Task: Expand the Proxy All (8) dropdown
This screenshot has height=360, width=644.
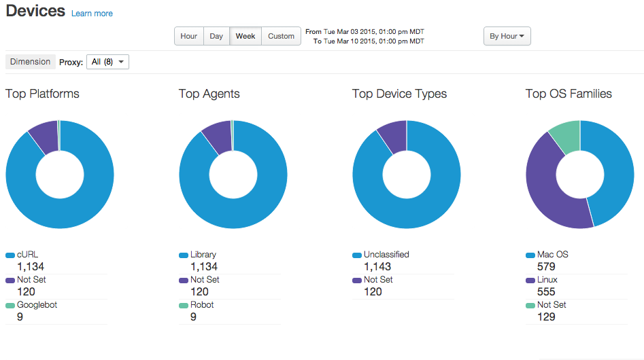Action: pyautogui.click(x=109, y=62)
